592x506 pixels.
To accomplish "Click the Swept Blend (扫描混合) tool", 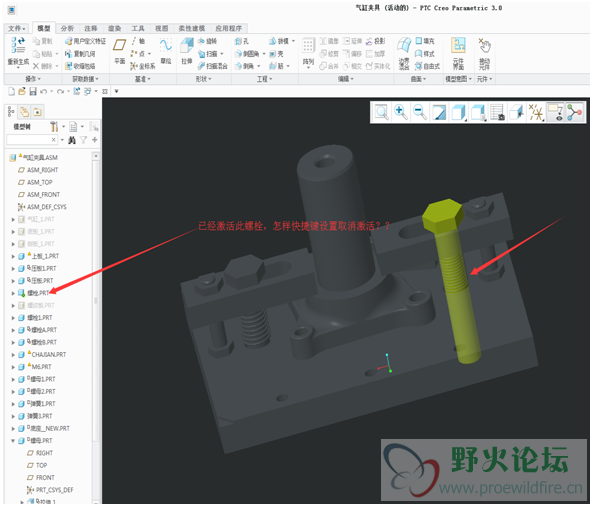I will pos(213,66).
